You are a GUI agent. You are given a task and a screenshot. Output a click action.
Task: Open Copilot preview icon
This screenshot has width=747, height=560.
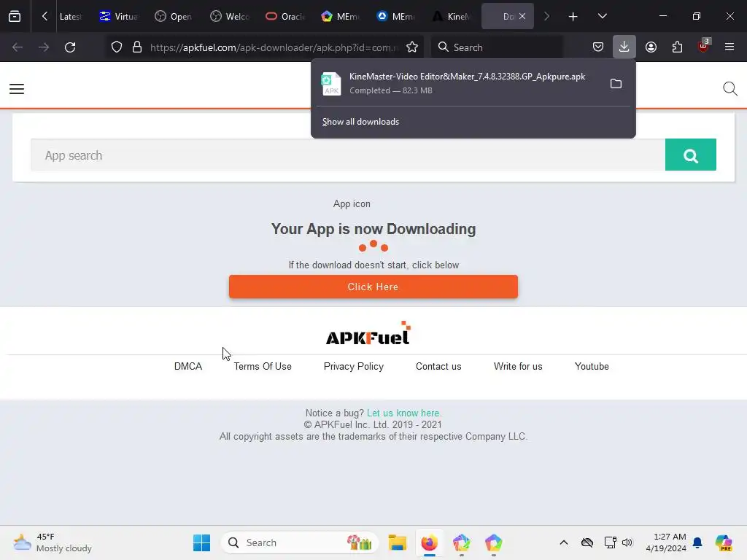pos(724,542)
